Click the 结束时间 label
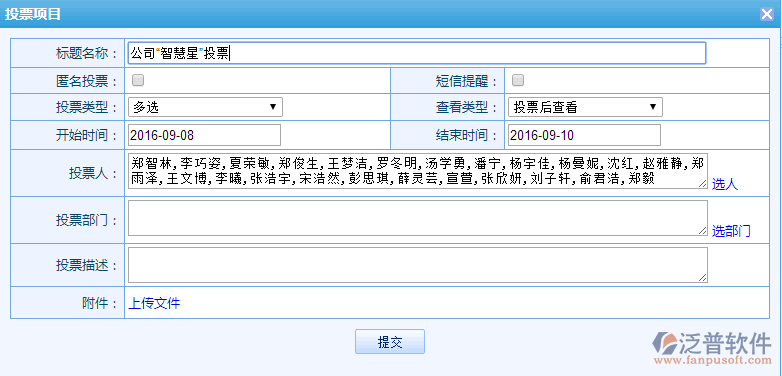This screenshot has width=782, height=376. [x=466, y=135]
